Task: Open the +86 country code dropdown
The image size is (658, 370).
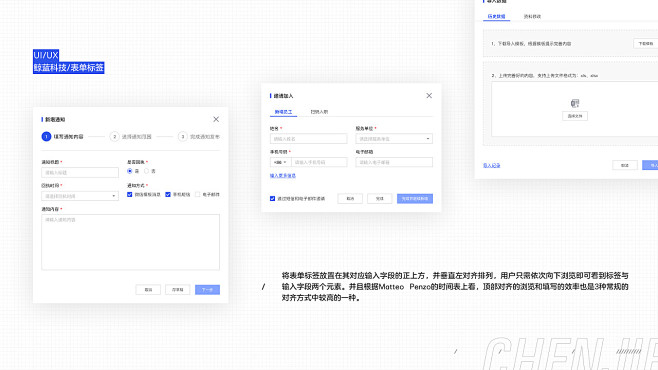Action: [x=280, y=162]
